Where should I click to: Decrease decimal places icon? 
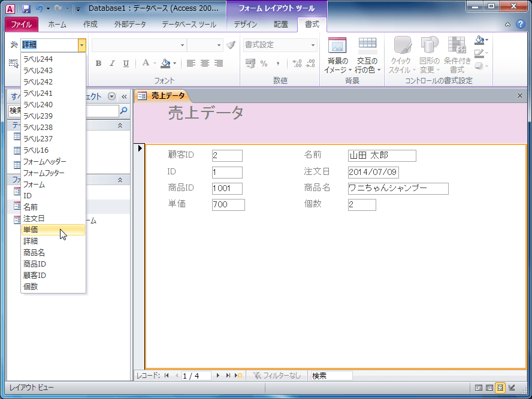pyautogui.click(x=310, y=64)
